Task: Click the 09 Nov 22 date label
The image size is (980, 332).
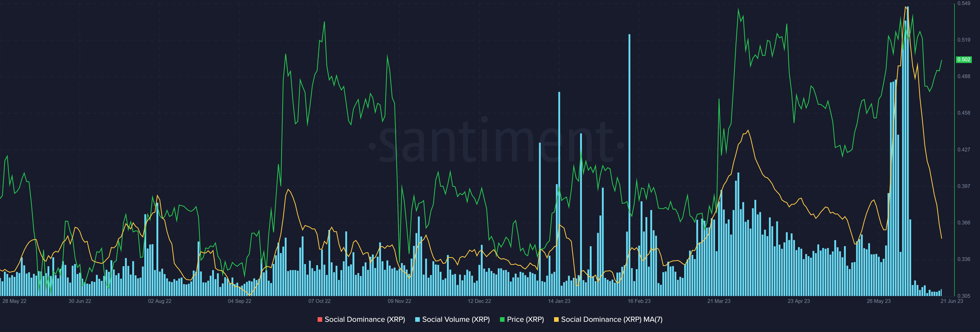Action: [399, 301]
